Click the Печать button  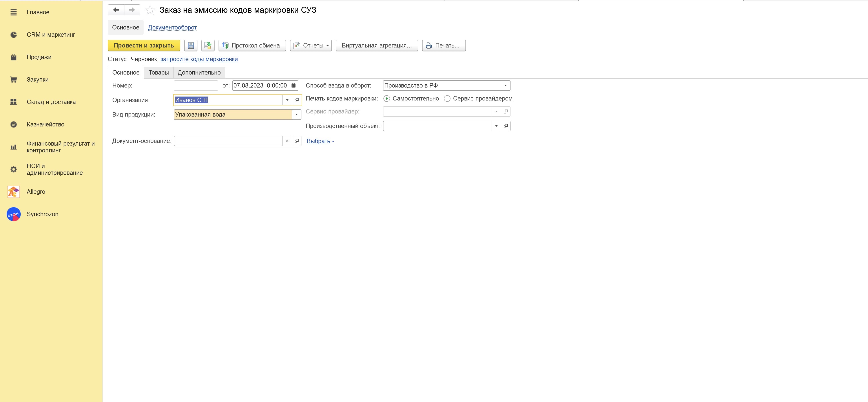coord(444,46)
